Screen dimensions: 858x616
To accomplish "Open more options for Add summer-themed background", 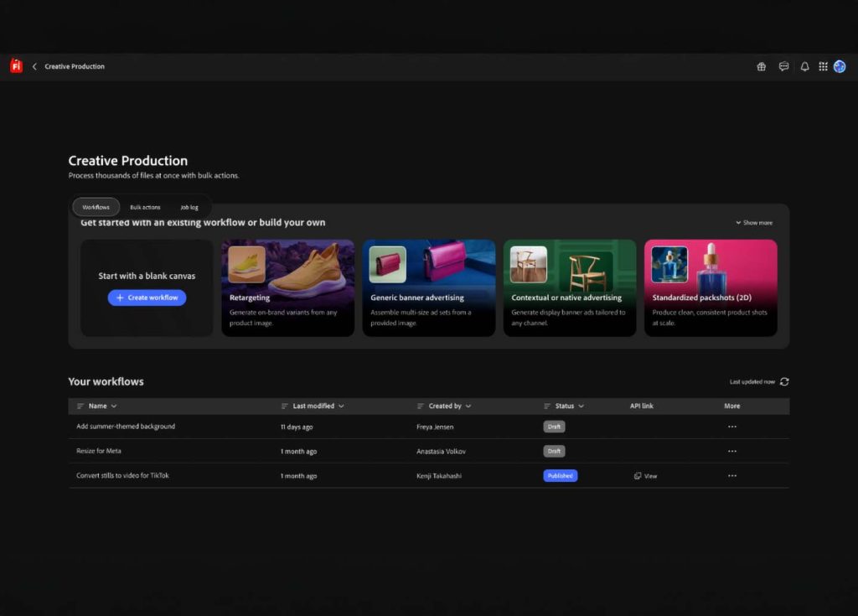I will (x=732, y=427).
